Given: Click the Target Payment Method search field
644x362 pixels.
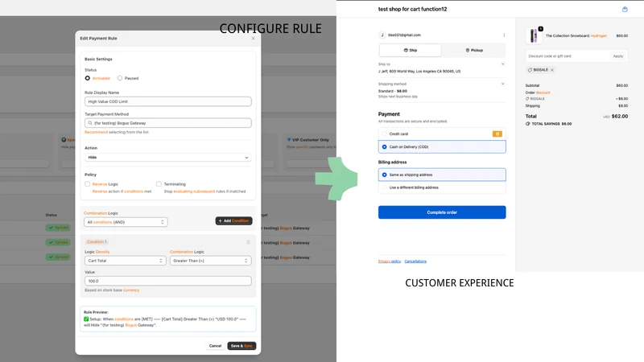Looking at the screenshot, I should coord(168,123).
